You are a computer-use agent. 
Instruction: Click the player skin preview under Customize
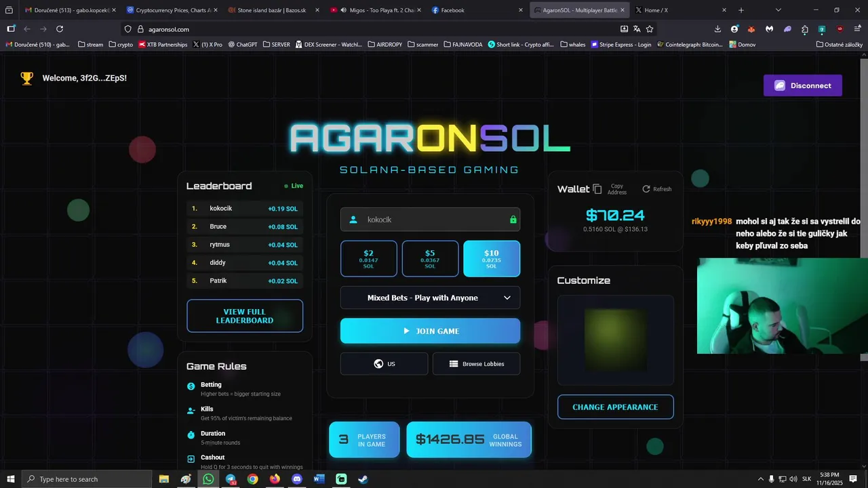coord(616,340)
